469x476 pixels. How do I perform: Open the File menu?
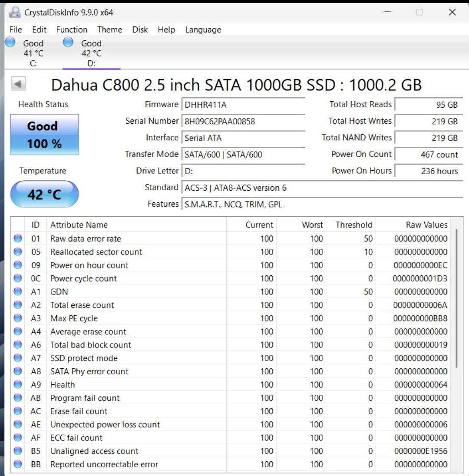[x=16, y=30]
